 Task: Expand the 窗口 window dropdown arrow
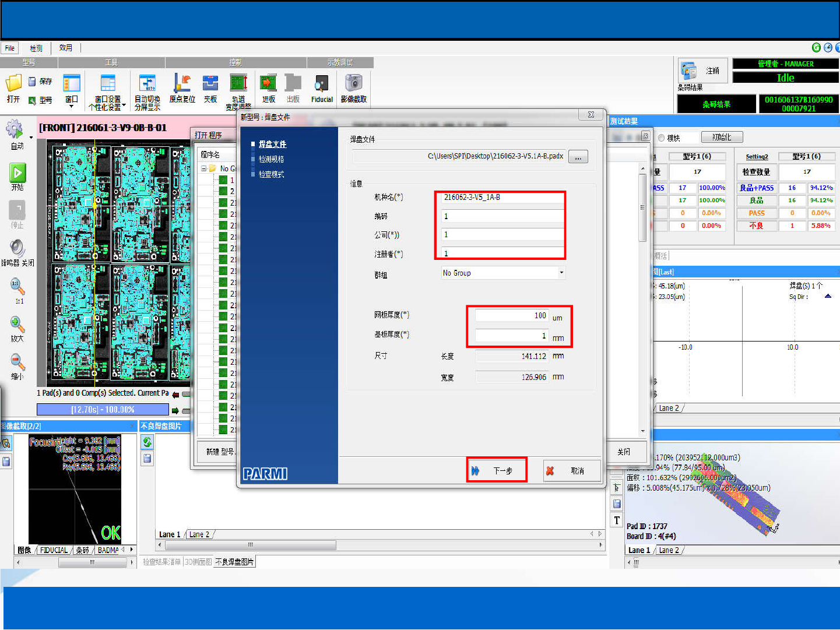click(x=72, y=107)
